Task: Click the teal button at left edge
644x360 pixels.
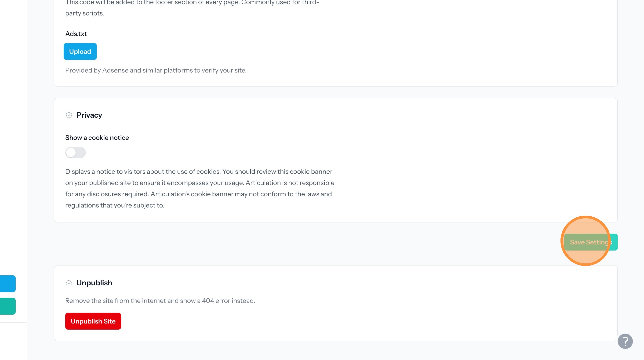Action: pos(8,306)
